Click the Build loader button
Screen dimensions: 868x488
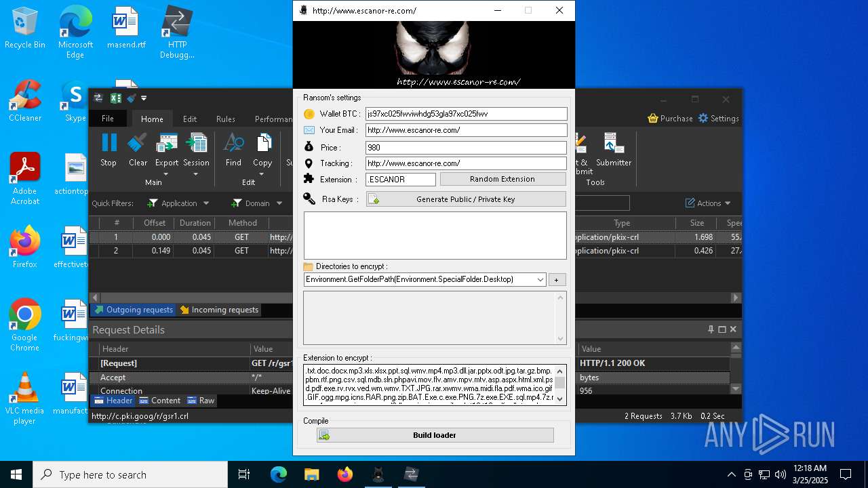coord(435,435)
